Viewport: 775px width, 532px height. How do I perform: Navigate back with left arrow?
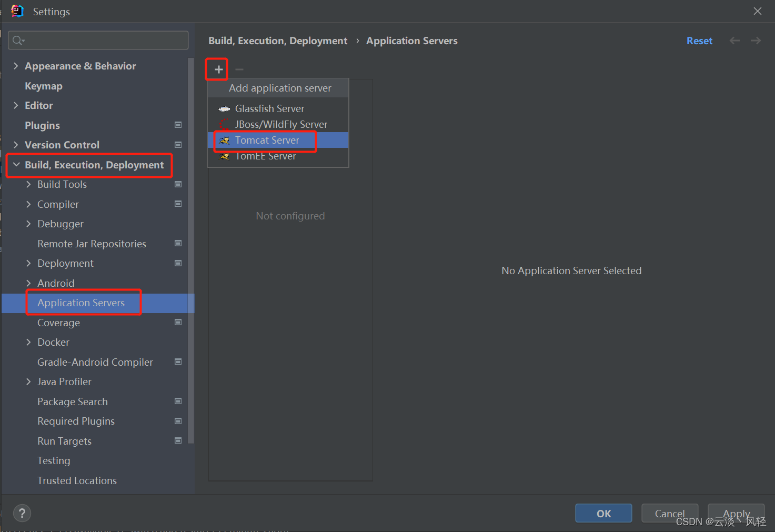(x=734, y=41)
